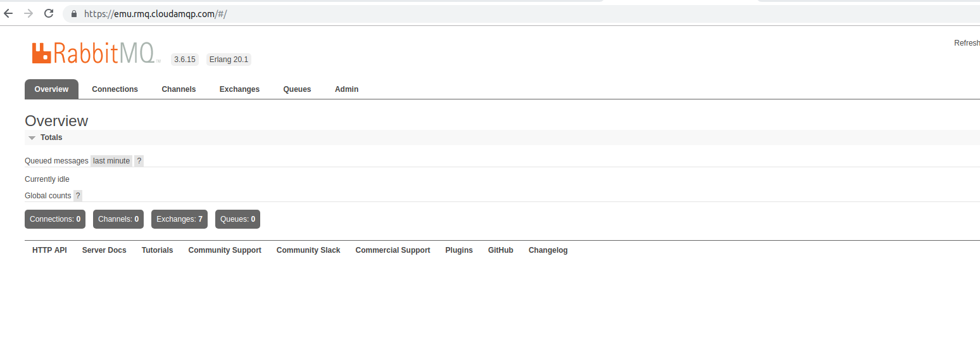
Task: Change the 'last minute' time range
Action: coord(111,161)
